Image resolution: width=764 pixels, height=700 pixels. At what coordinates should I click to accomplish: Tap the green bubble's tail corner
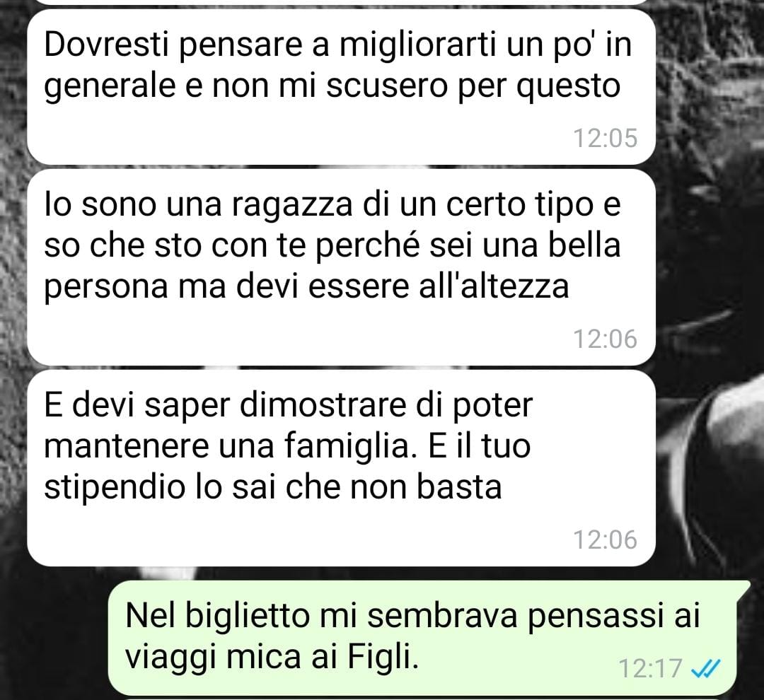tap(743, 588)
